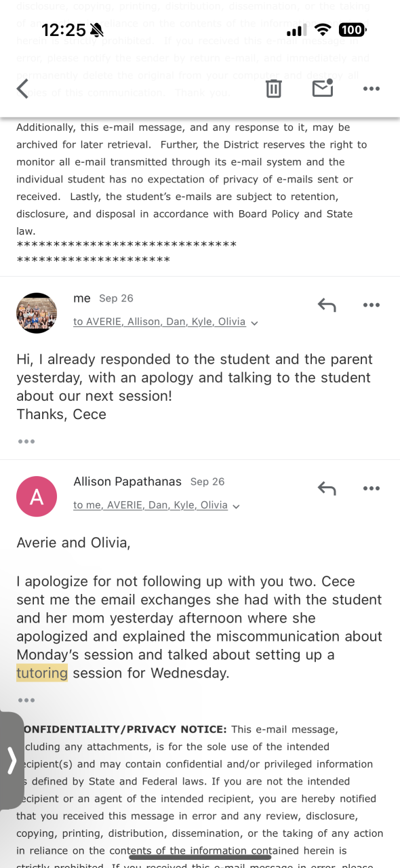Tap the group photo avatar for 'me'
Image resolution: width=400 pixels, height=868 pixels.
point(37,313)
